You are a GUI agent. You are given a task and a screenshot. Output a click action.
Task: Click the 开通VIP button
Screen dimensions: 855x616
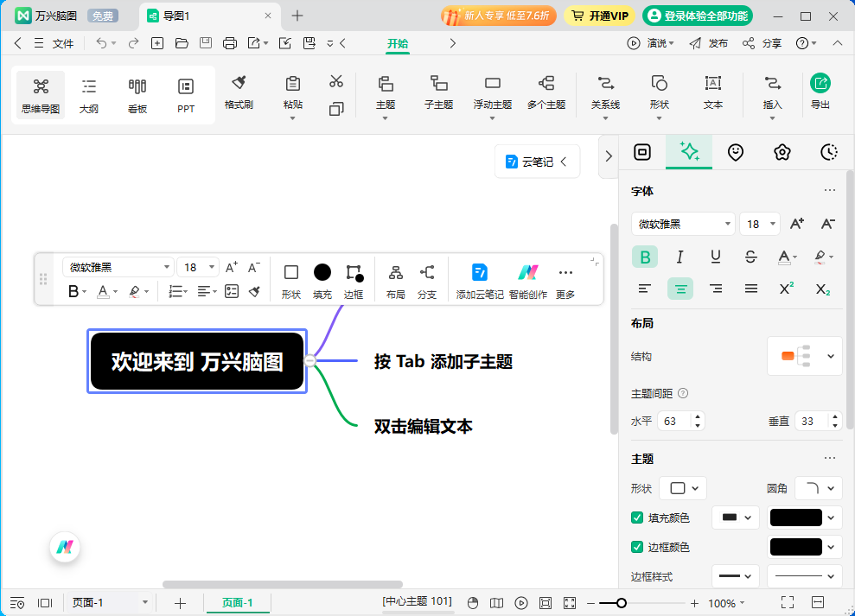coord(599,15)
